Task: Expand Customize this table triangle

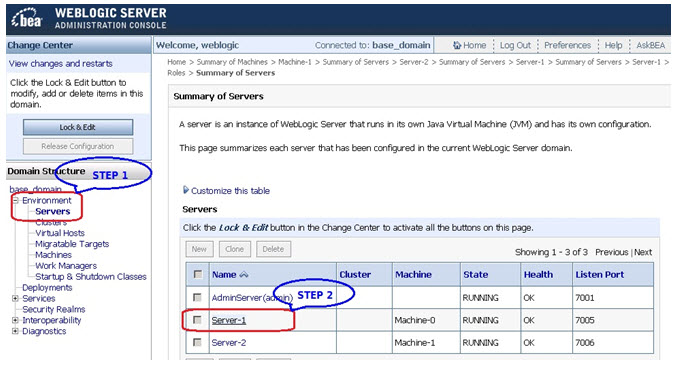Action: pos(186,190)
